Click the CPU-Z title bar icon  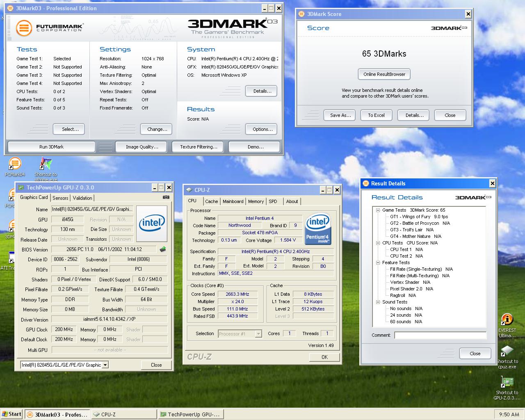click(x=189, y=190)
